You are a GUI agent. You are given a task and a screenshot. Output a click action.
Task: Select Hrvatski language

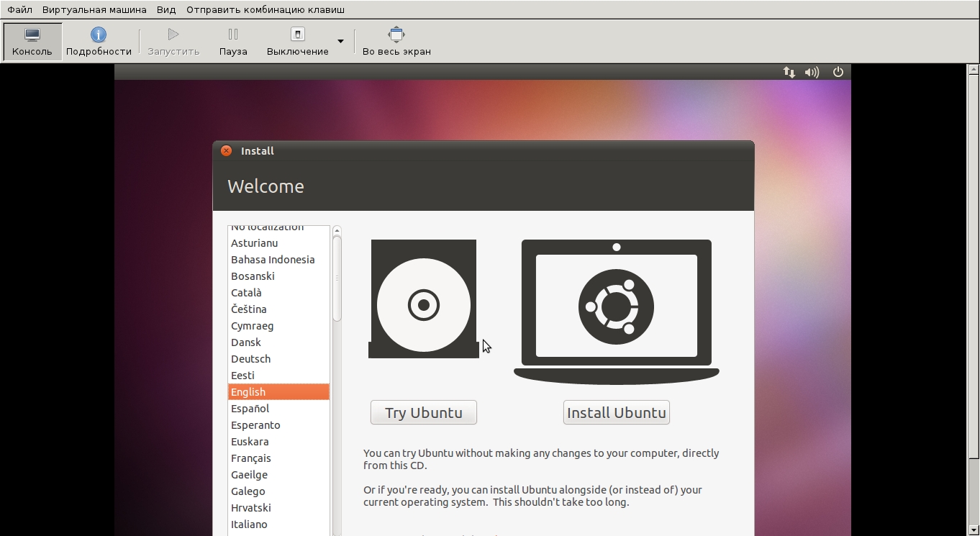point(278,508)
